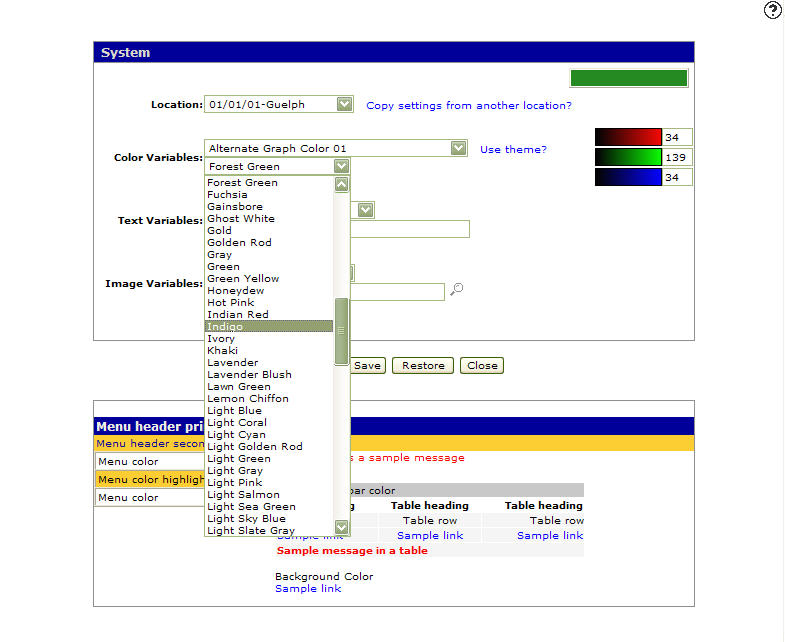This screenshot has width=785, height=642.
Task: Choose Green Yellow from the color list
Action: tap(269, 279)
